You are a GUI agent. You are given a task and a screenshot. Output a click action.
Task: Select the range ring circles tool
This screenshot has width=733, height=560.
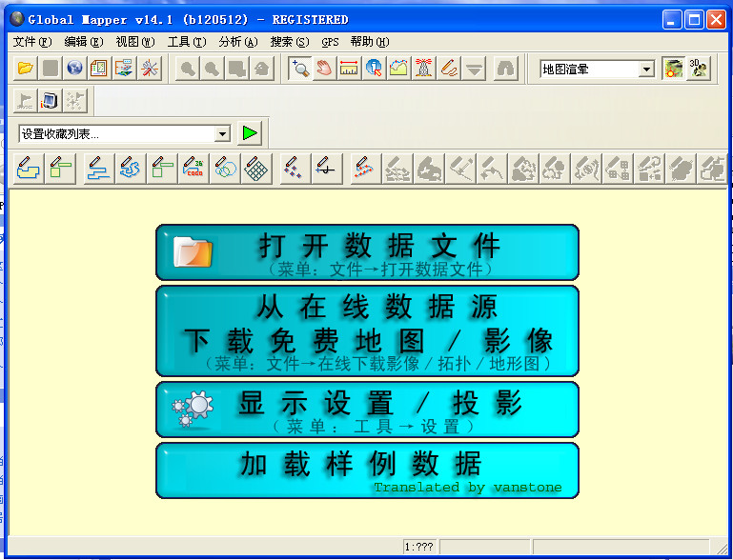[x=225, y=169]
